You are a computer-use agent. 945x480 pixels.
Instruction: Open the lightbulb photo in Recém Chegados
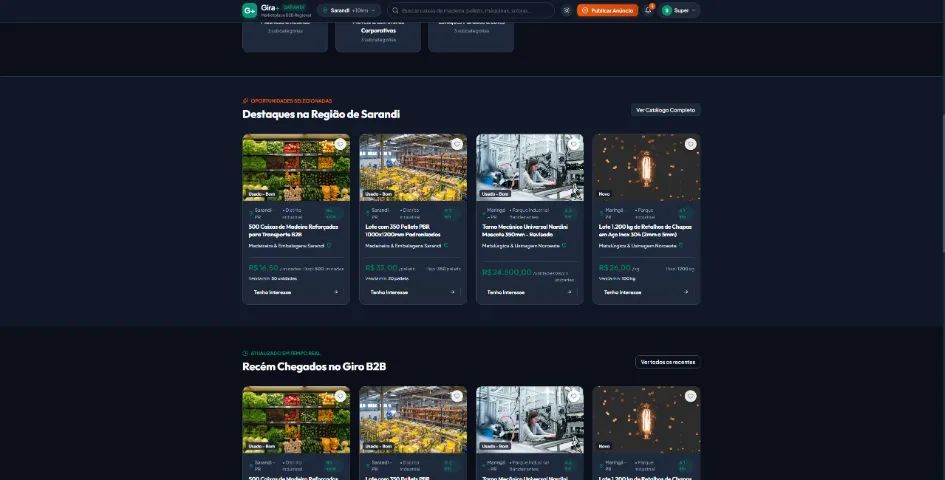coord(647,420)
